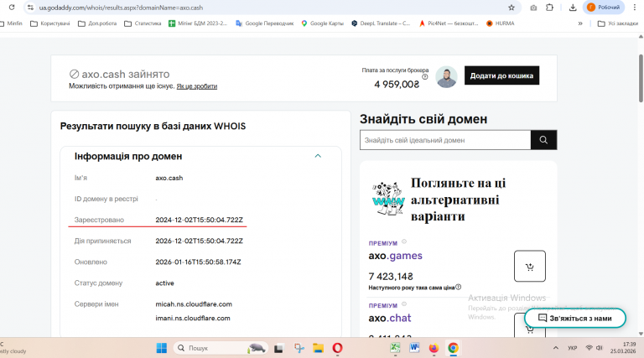Open DeepL Translate bookmark
The height and width of the screenshot is (358, 644).
381,23
